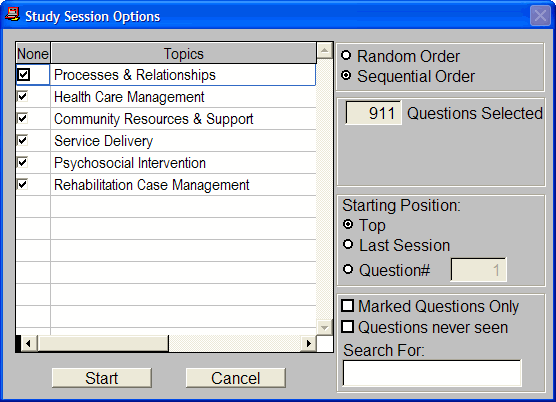
Task: Start the study session
Action: 102,378
